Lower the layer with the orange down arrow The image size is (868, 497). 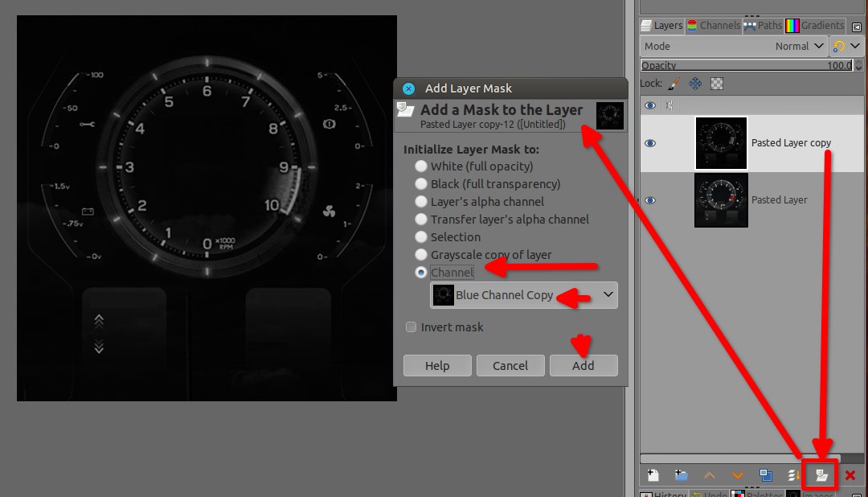(737, 475)
